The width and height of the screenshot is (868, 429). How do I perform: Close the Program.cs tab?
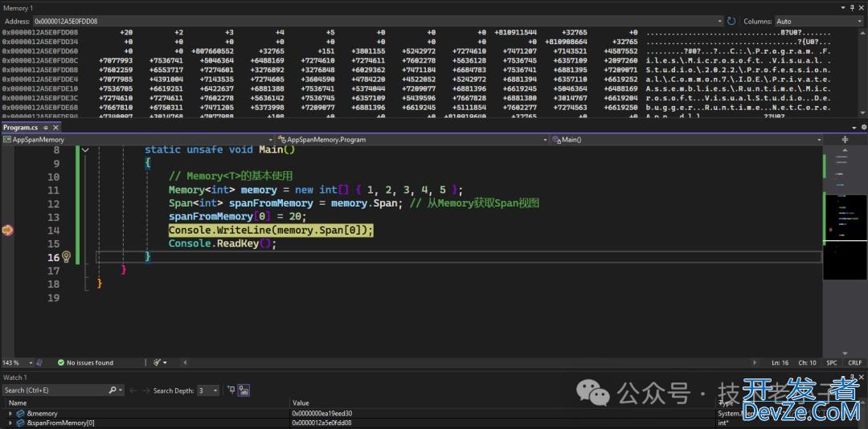[55, 127]
